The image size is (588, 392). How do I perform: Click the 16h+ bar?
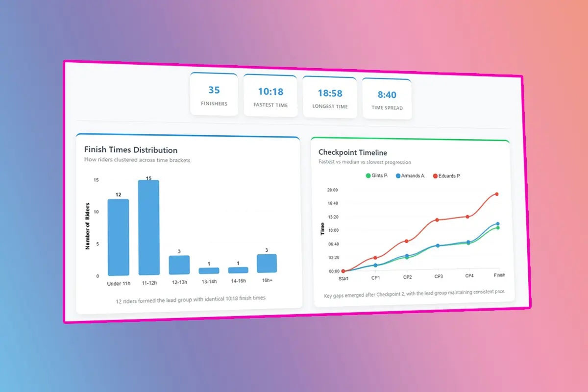(x=267, y=263)
